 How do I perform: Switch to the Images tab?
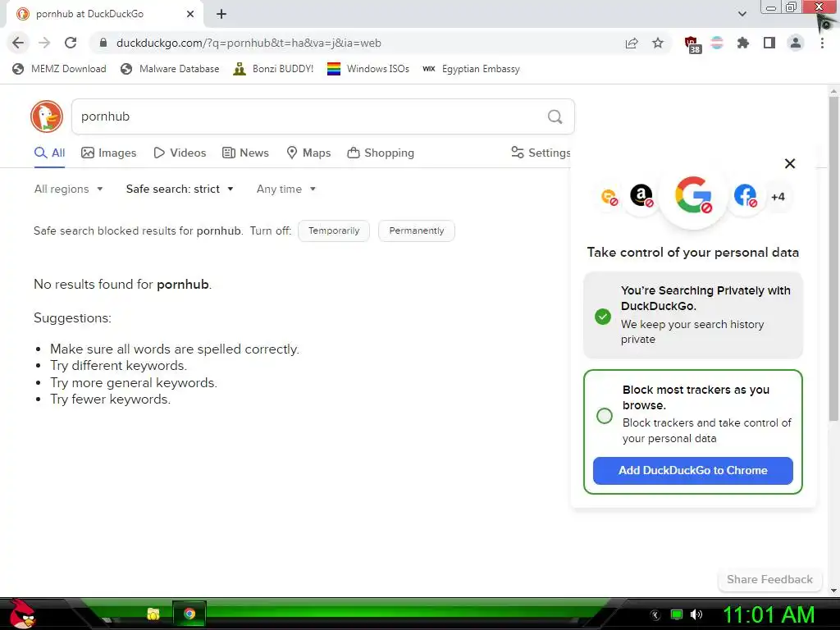tap(109, 153)
